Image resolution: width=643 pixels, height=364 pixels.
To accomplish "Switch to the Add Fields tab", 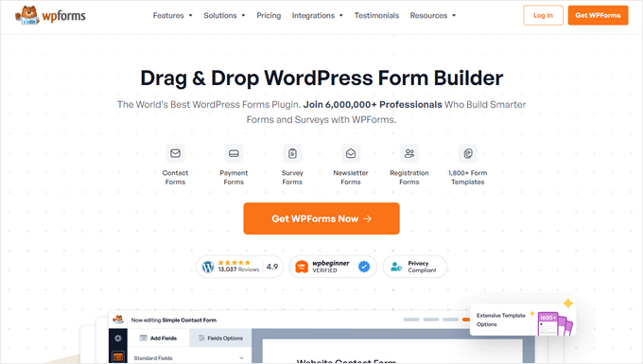I will pos(159,338).
